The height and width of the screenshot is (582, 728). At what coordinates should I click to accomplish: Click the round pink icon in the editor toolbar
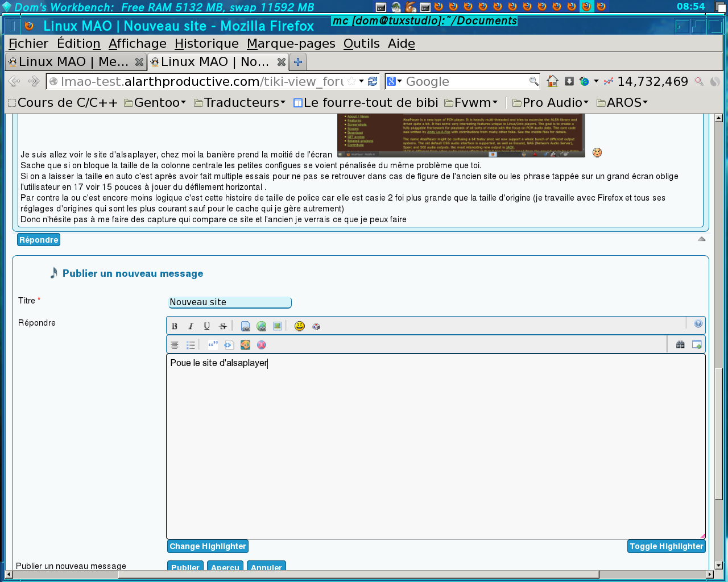(261, 345)
